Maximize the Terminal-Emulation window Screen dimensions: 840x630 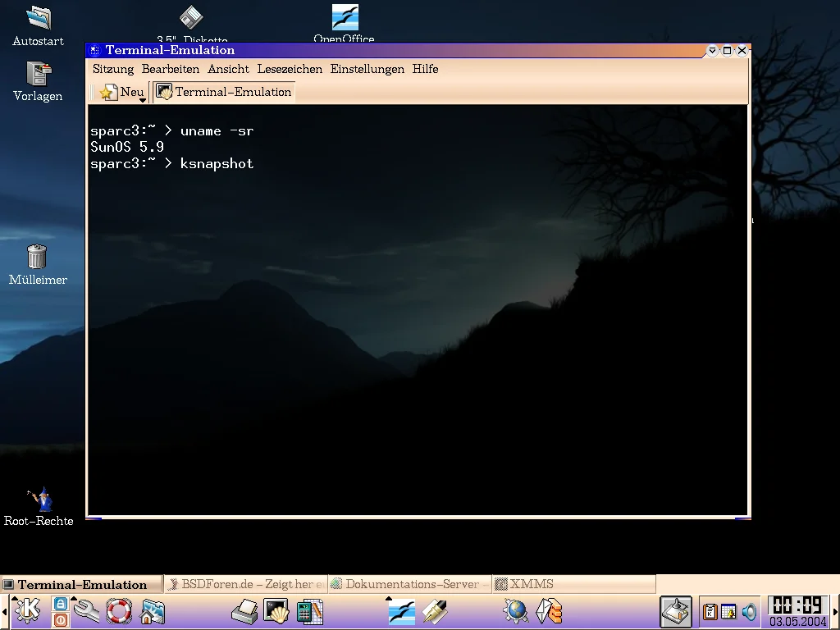pyautogui.click(x=727, y=51)
